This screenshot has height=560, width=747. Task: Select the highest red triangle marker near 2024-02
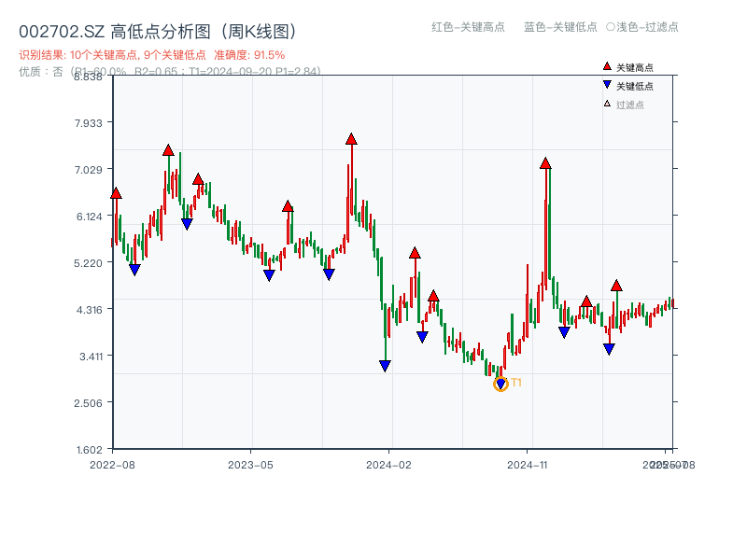click(x=350, y=140)
